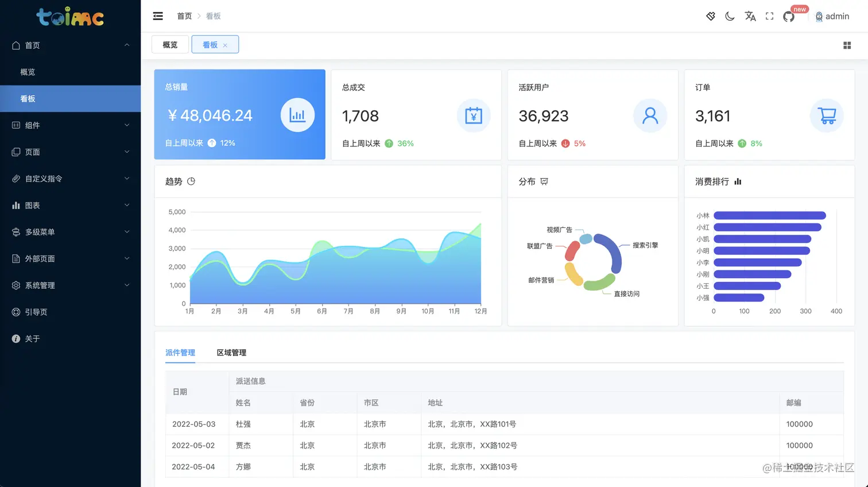Click the 分布 presentation icon
The width and height of the screenshot is (868, 487).
point(544,181)
